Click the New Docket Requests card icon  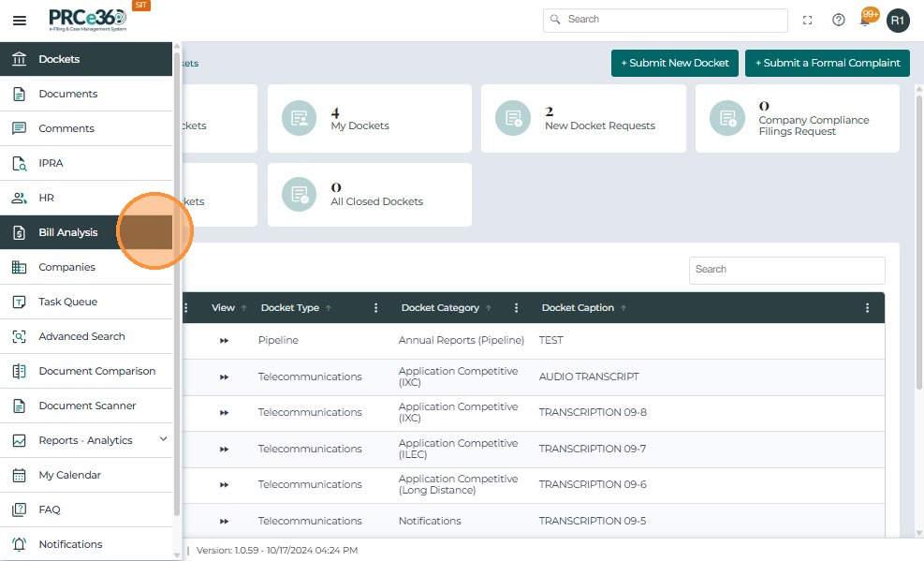click(x=513, y=118)
